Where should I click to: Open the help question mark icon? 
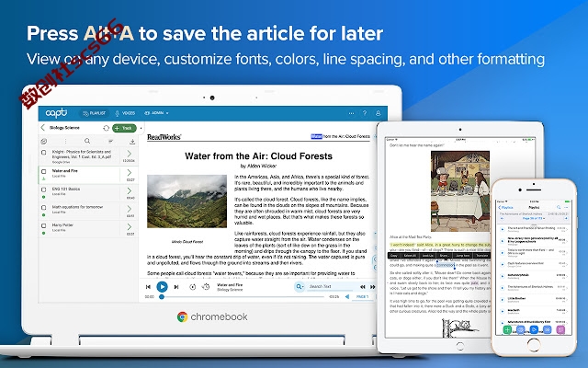coord(365,113)
